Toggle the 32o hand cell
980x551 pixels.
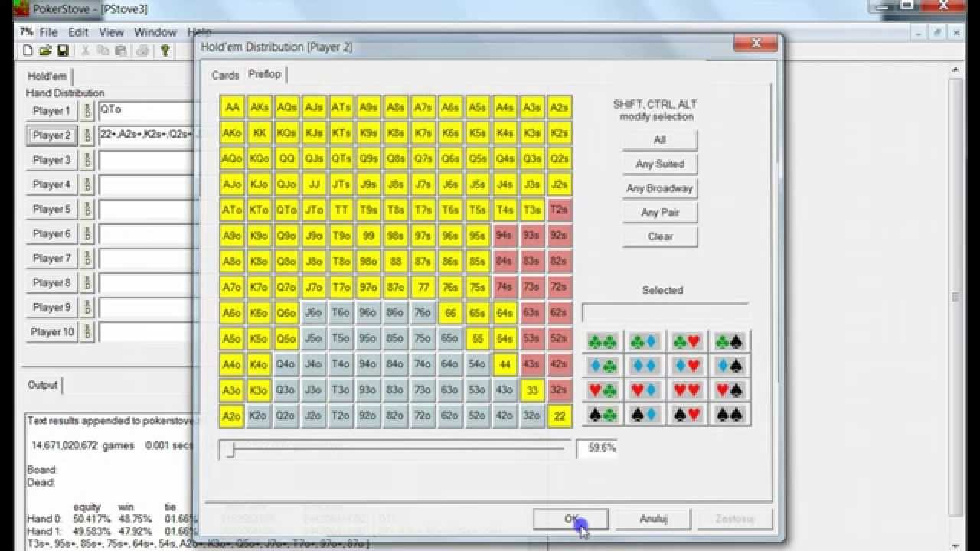532,416
